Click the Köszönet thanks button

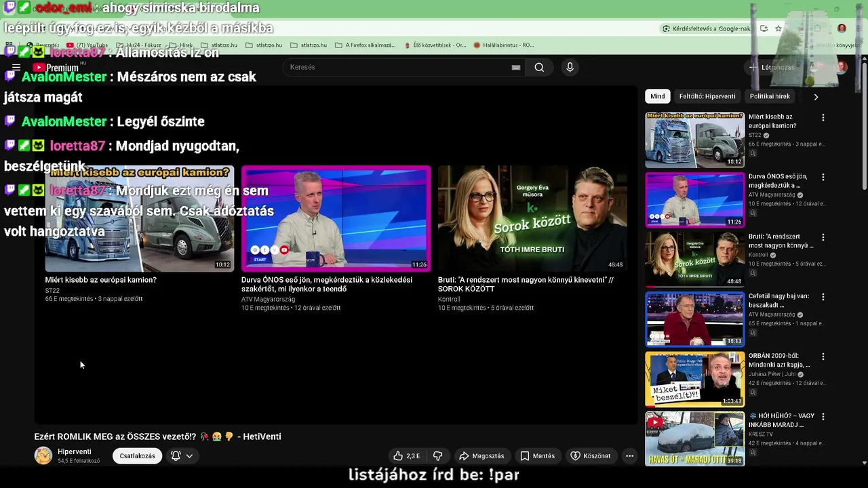(591, 456)
